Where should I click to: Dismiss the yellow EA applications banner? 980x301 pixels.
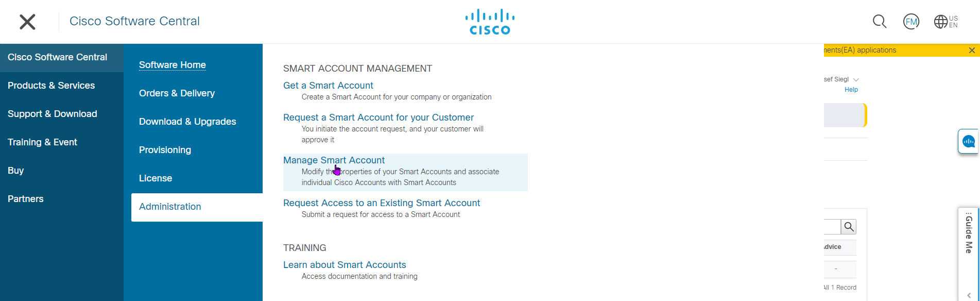coord(972,50)
